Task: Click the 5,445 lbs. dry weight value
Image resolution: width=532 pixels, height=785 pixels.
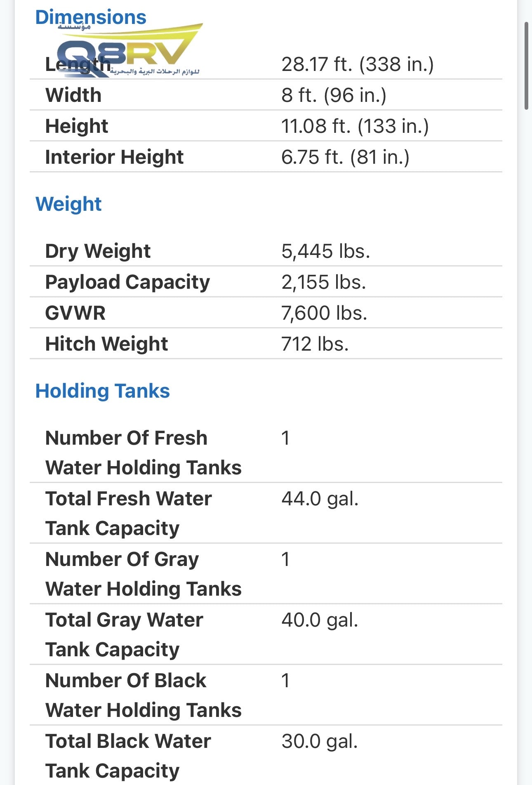Action: pyautogui.click(x=325, y=251)
